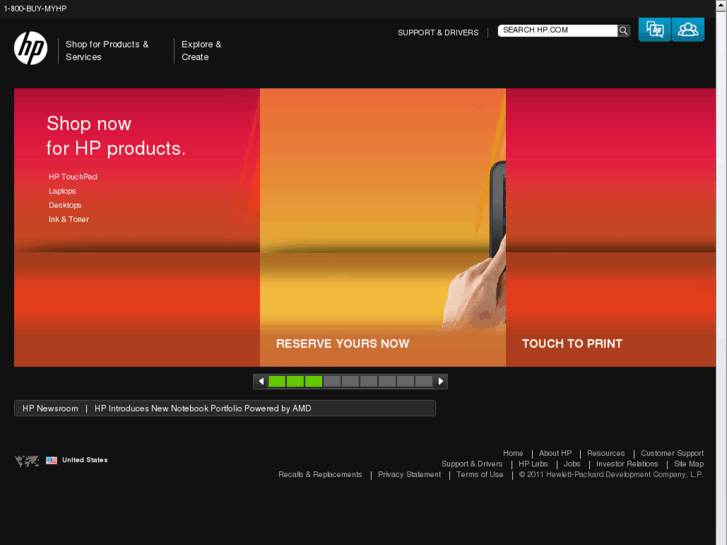Screen dimensions: 727x545
Task: Select the first green carousel indicator
Action: [277, 382]
